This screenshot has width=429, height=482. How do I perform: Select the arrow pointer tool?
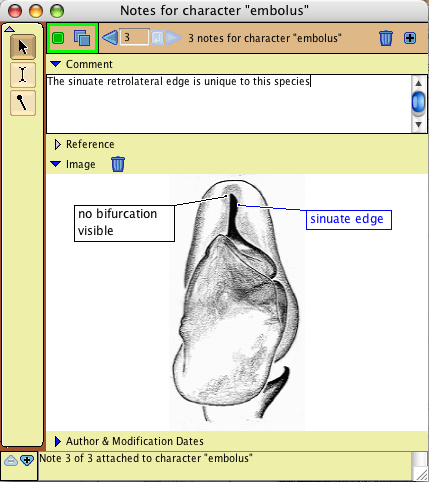click(23, 47)
